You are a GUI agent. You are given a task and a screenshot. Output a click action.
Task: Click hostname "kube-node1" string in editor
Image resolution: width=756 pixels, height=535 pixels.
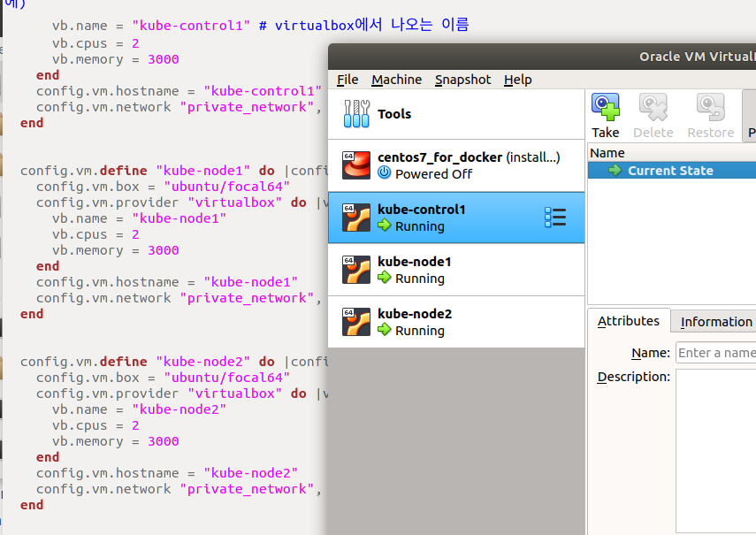[x=251, y=282]
